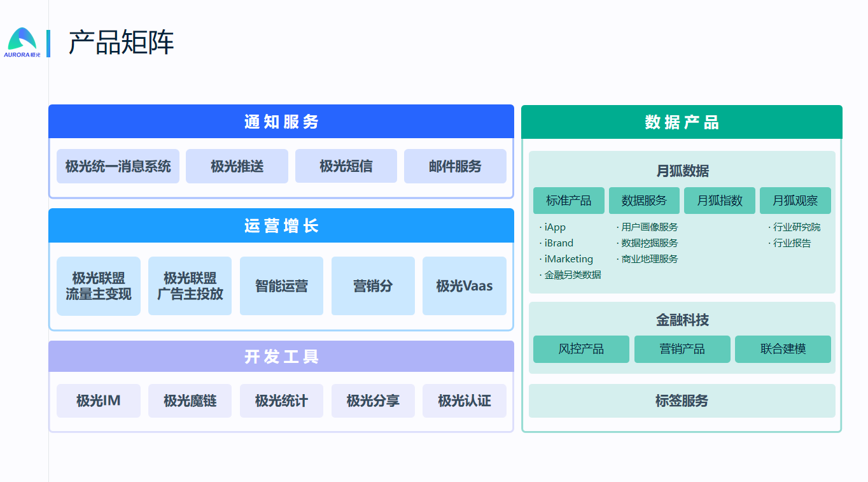The width and height of the screenshot is (868, 482).
Task: Open the 行业报告 list item
Action: coord(792,243)
